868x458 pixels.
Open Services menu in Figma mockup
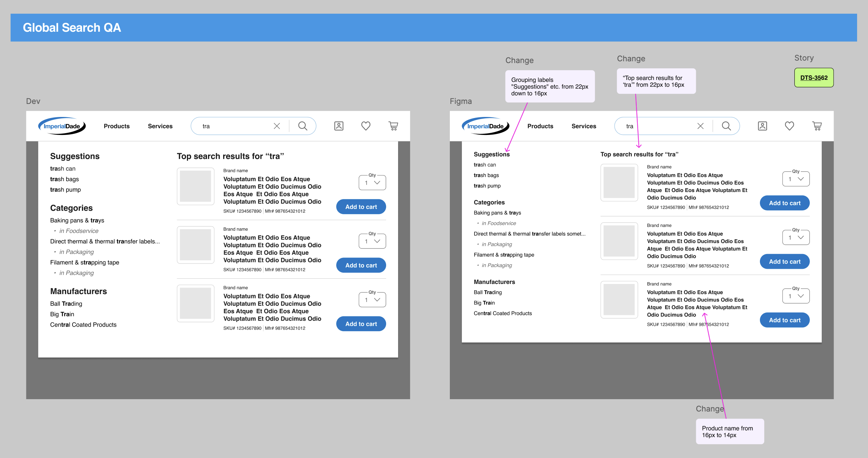point(584,126)
